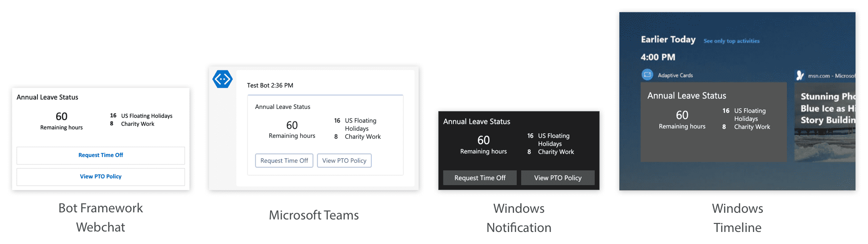Click the 4:00 PM time marker

pos(658,57)
